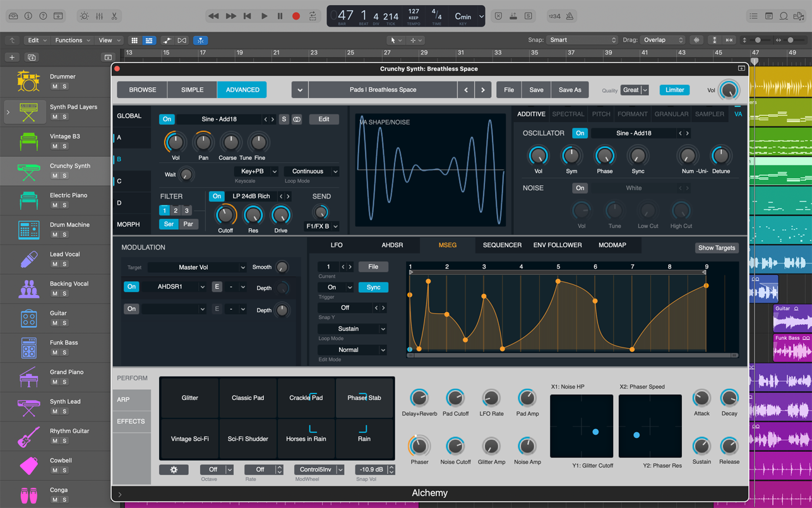Solo the Funk Bass track
This screenshot has height=508, width=812.
click(x=64, y=352)
